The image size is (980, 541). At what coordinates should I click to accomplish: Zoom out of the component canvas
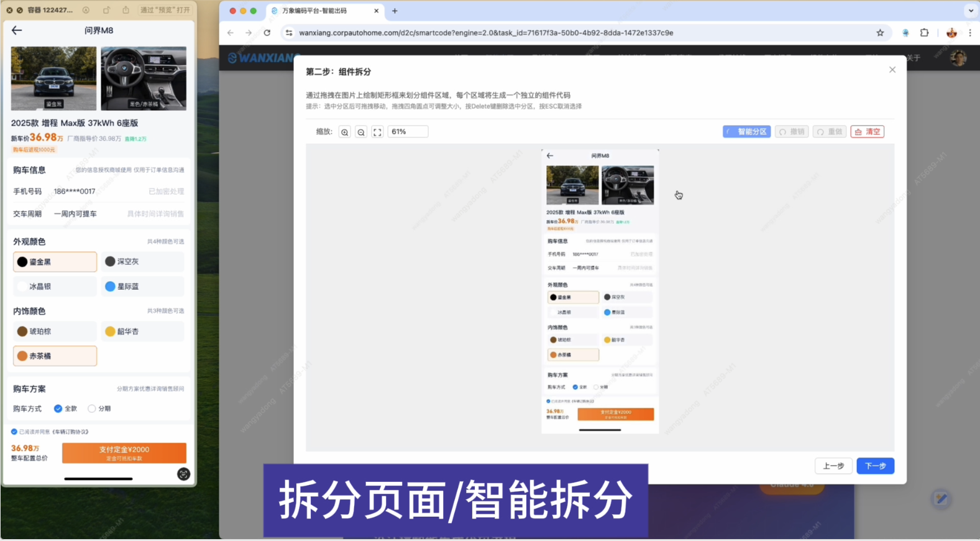coord(361,132)
